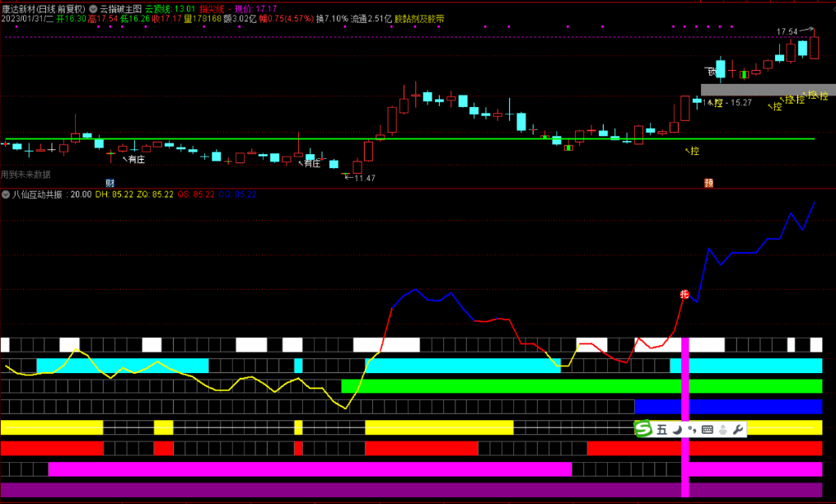Viewport: 836px width, 504px height.
Task: Click the volume value 量178168
Action: (x=203, y=19)
